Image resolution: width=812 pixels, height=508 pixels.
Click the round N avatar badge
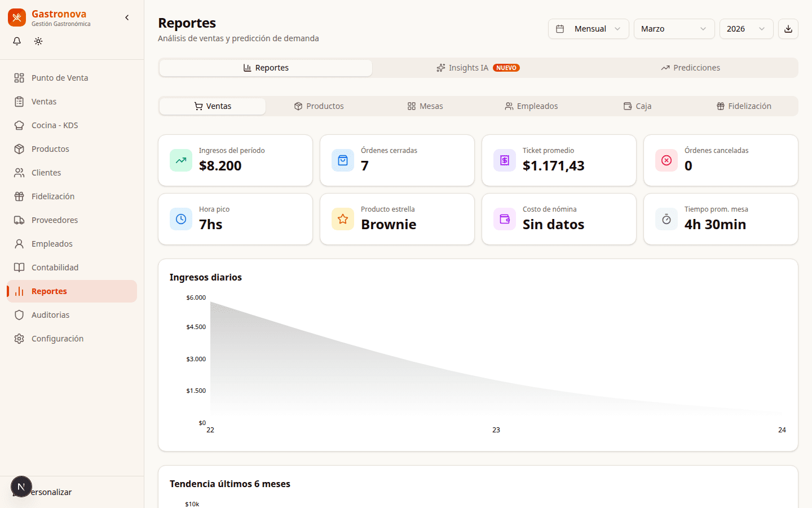21,487
